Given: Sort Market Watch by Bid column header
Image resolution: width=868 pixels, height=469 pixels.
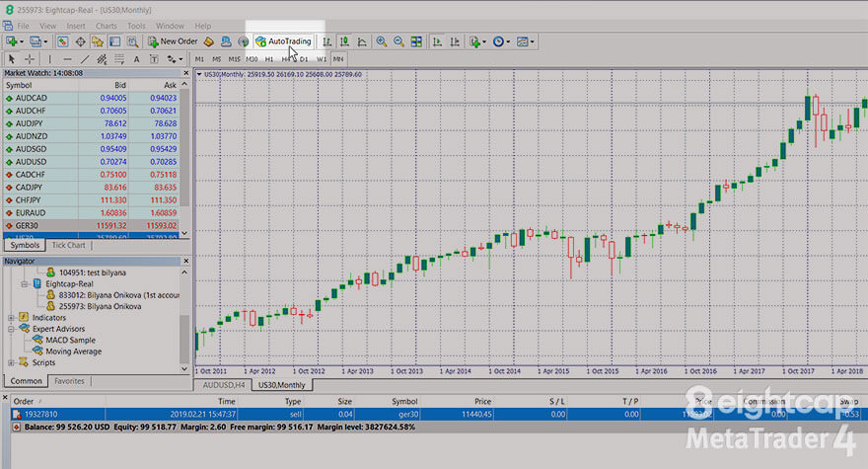Looking at the screenshot, I should coord(104,85).
